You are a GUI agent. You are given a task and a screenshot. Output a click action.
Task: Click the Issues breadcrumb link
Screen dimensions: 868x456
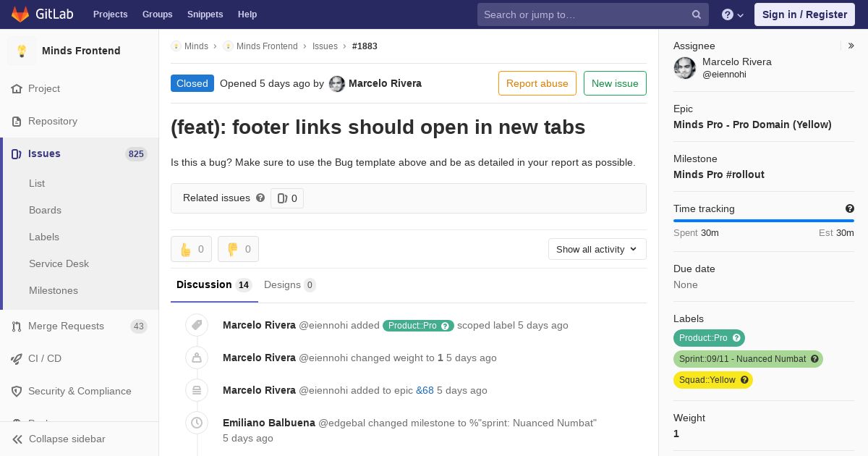tap(325, 46)
